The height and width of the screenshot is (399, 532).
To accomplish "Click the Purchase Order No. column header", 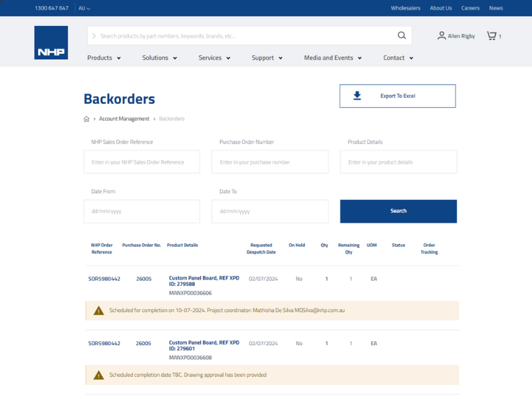I will pyautogui.click(x=142, y=245).
